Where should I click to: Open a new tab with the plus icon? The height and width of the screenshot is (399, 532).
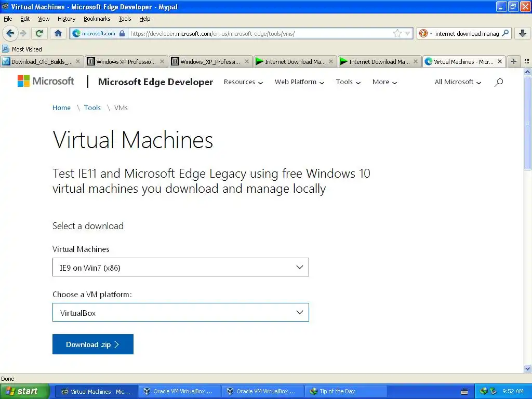(514, 61)
